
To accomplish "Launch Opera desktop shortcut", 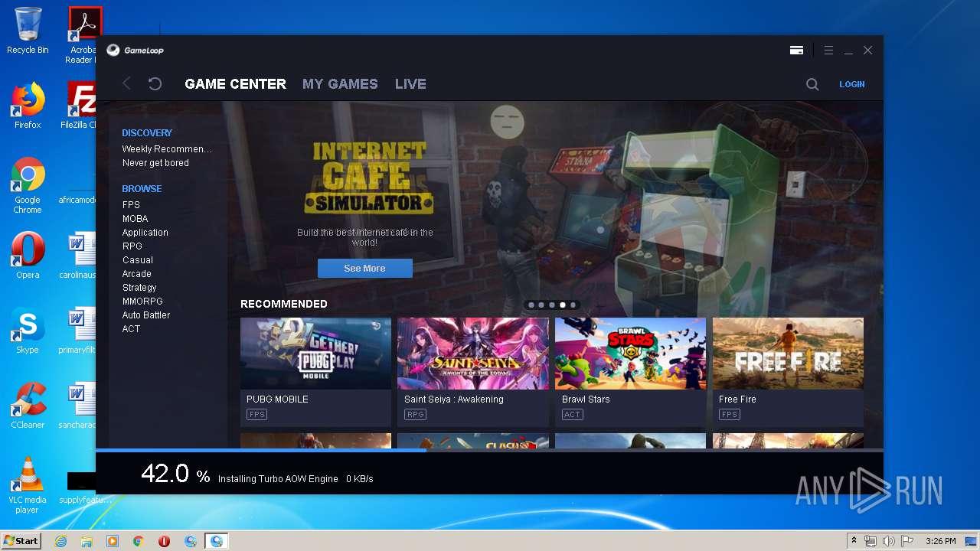I will (x=28, y=255).
